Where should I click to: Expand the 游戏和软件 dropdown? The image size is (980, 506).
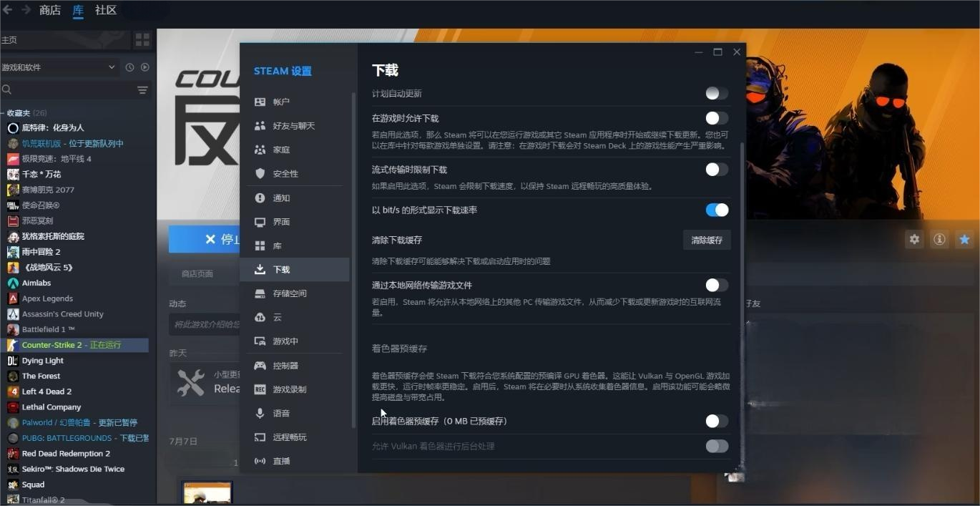coord(112,67)
